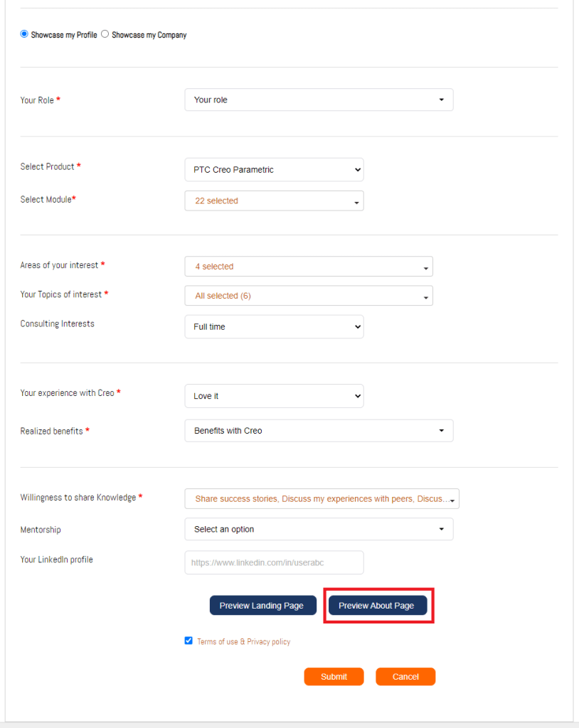Open Select Product dropdown showing PTC Creo Parametric
The height and width of the screenshot is (728, 579).
tap(274, 170)
